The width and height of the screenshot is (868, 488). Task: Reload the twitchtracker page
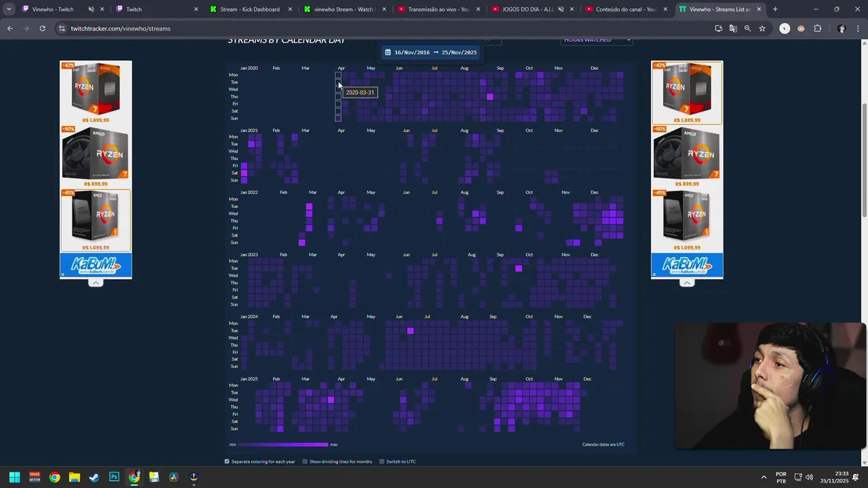[x=42, y=28]
